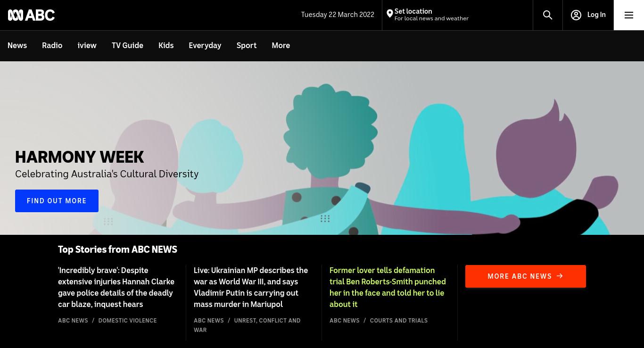Click Set location link
The image size is (644, 348).
413,11
